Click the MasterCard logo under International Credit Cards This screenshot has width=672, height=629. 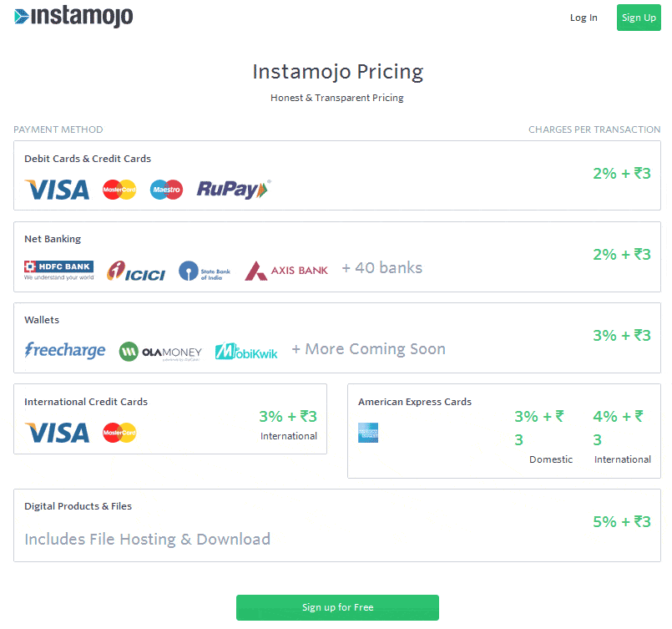coord(119,433)
